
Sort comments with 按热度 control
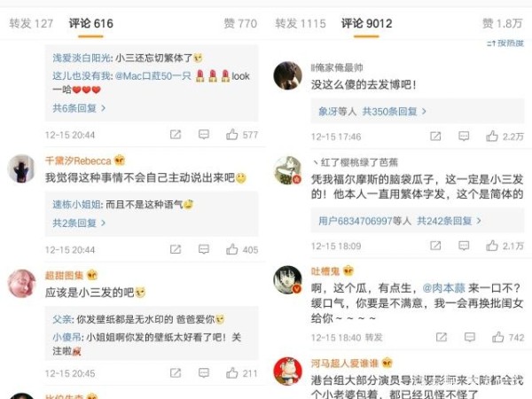(505, 43)
